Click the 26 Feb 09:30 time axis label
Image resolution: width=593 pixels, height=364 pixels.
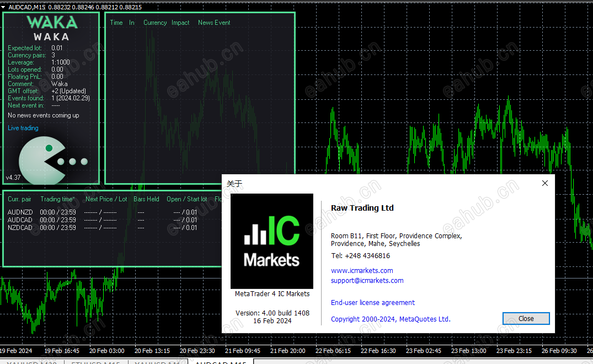[x=559, y=351]
